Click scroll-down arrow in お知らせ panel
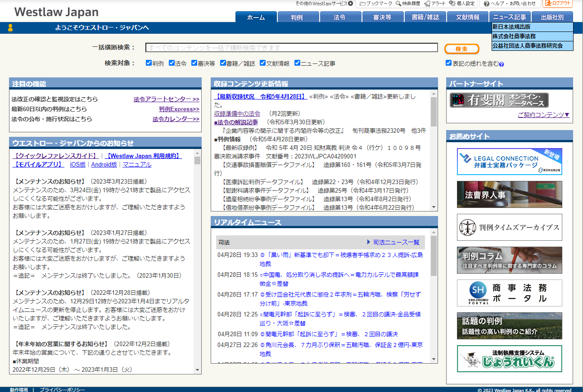Viewport: 583px width, 392px height. click(197, 370)
